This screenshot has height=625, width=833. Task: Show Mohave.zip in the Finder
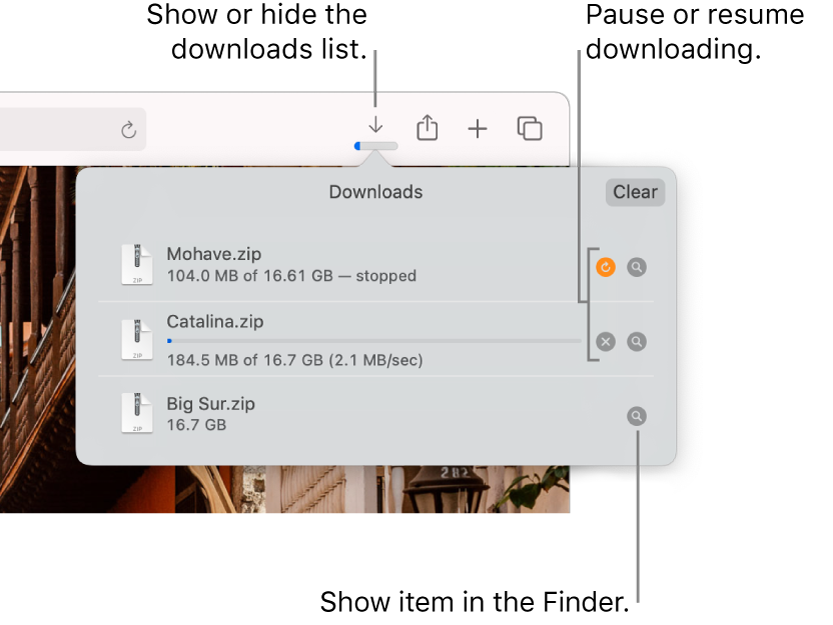pos(637,267)
